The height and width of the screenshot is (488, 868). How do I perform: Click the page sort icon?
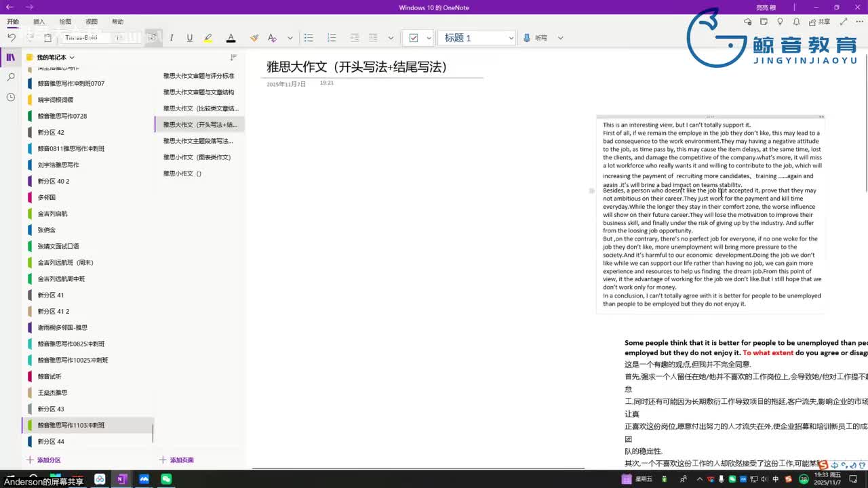point(233,58)
